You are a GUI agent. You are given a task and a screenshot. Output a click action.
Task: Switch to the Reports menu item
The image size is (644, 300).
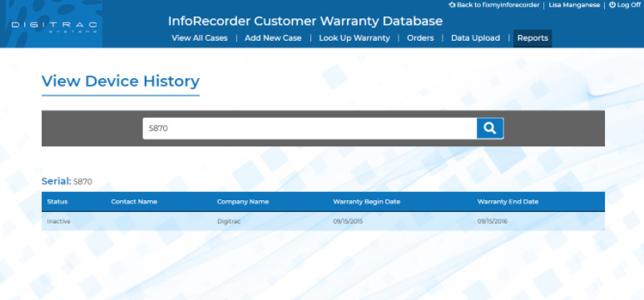533,38
